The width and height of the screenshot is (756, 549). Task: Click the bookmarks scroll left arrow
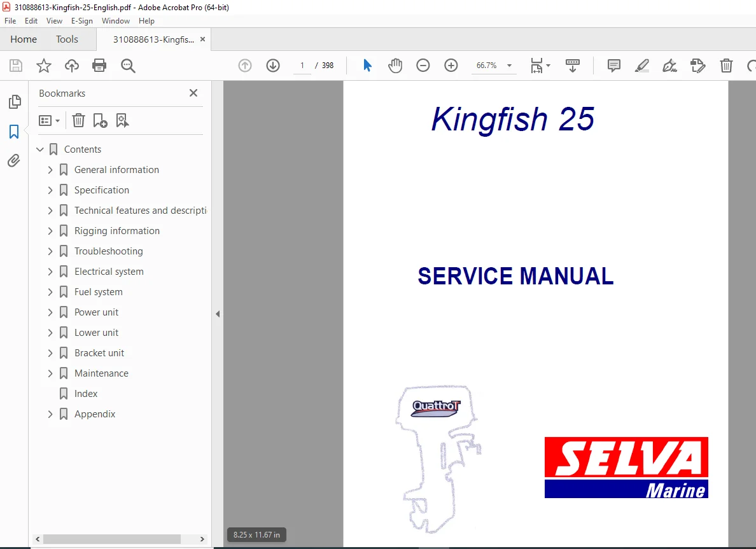pyautogui.click(x=38, y=539)
